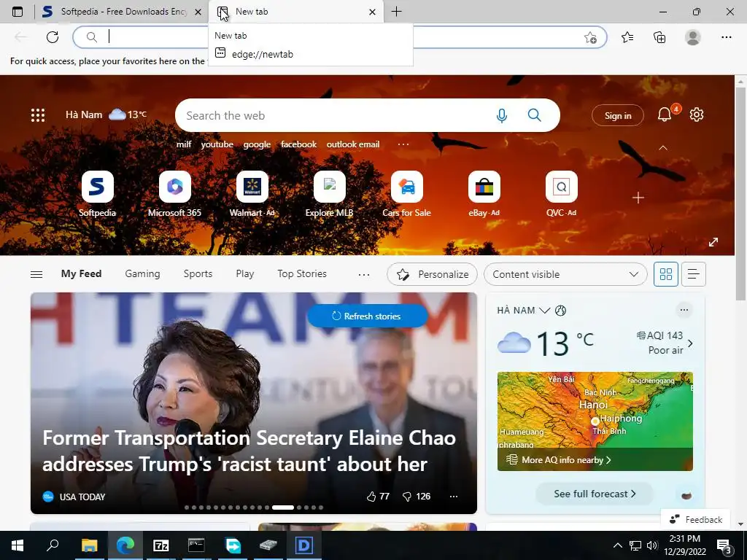The height and width of the screenshot is (560, 747).
Task: Select the My Feed tab
Action: tap(81, 274)
